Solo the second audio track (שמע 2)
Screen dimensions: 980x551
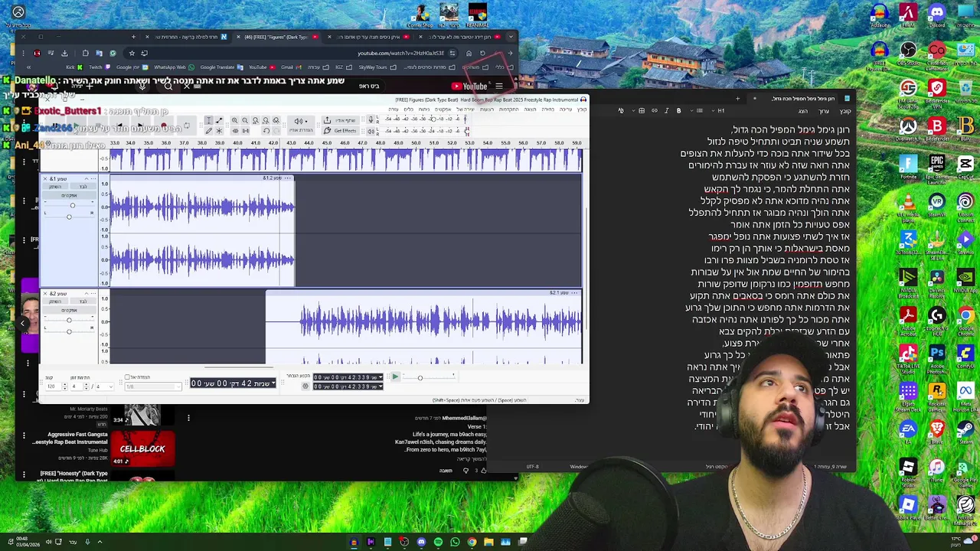[x=83, y=302]
